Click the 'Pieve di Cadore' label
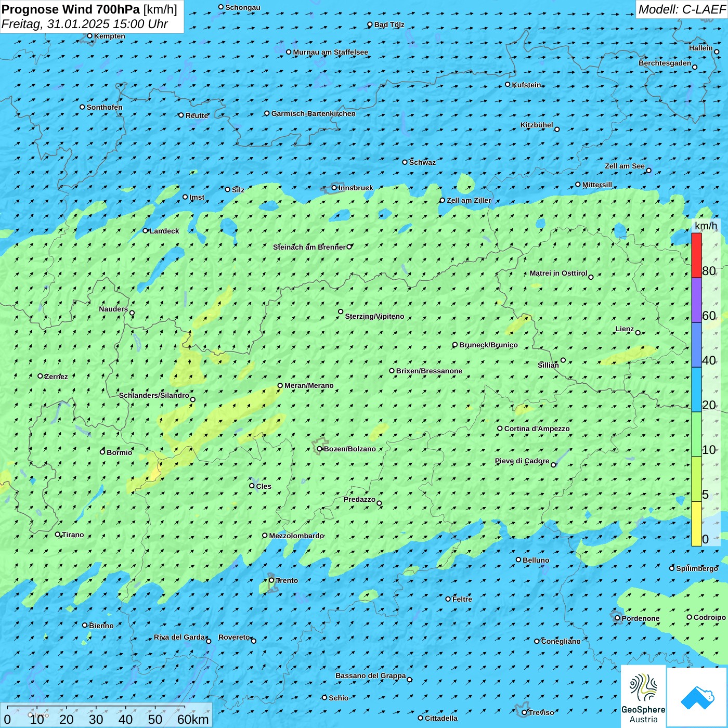Viewport: 728px width, 728px height. 522,461
